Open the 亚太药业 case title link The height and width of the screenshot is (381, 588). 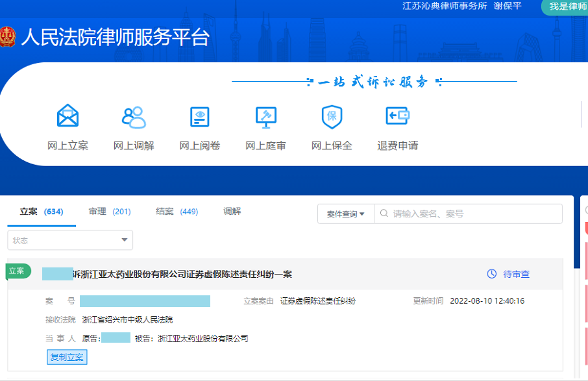coord(183,275)
